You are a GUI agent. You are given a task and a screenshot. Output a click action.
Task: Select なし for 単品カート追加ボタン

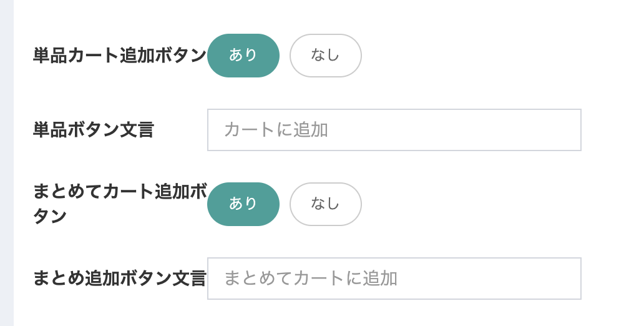pyautogui.click(x=326, y=56)
